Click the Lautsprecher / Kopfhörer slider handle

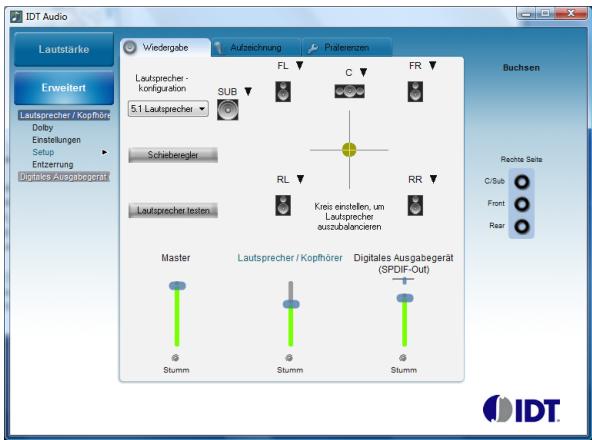pyautogui.click(x=291, y=304)
